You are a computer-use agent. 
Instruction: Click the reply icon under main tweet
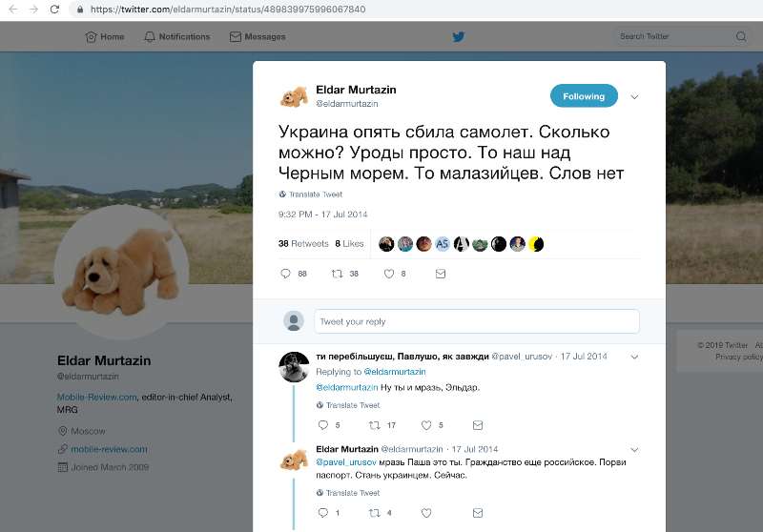point(285,274)
